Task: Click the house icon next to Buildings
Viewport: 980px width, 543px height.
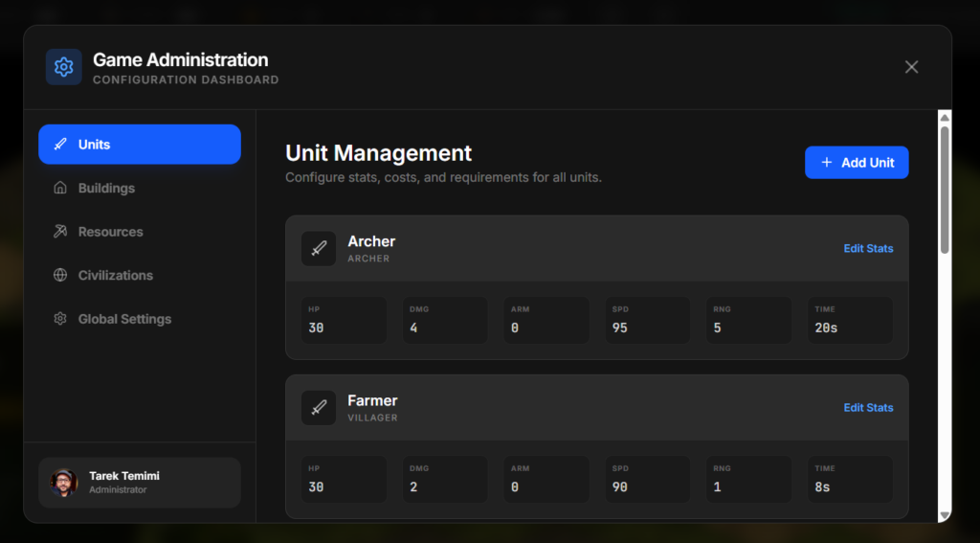Action: (x=60, y=189)
